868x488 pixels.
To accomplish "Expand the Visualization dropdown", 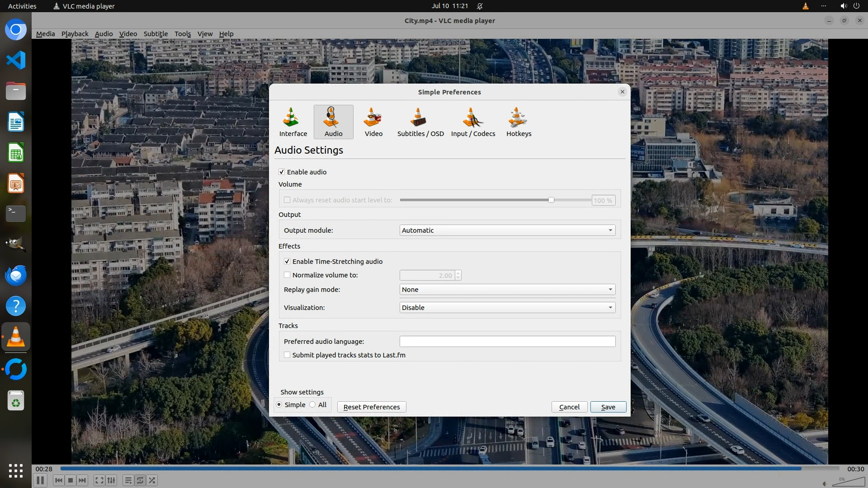I will coord(507,308).
